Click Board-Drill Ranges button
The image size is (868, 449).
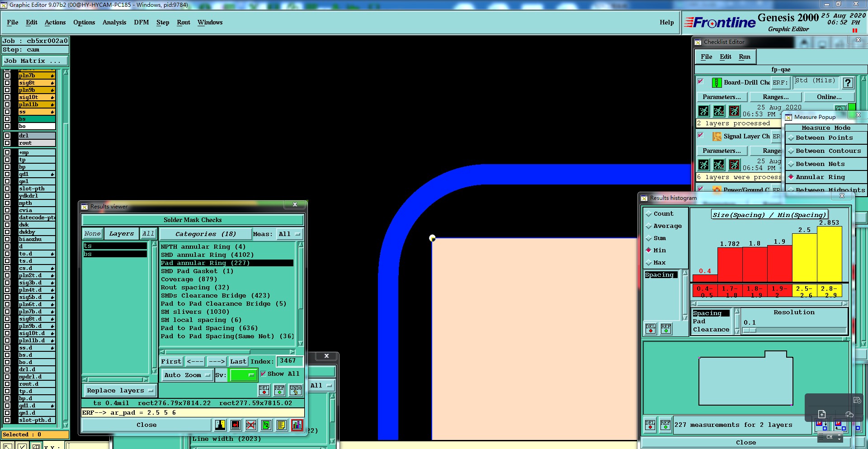(776, 97)
